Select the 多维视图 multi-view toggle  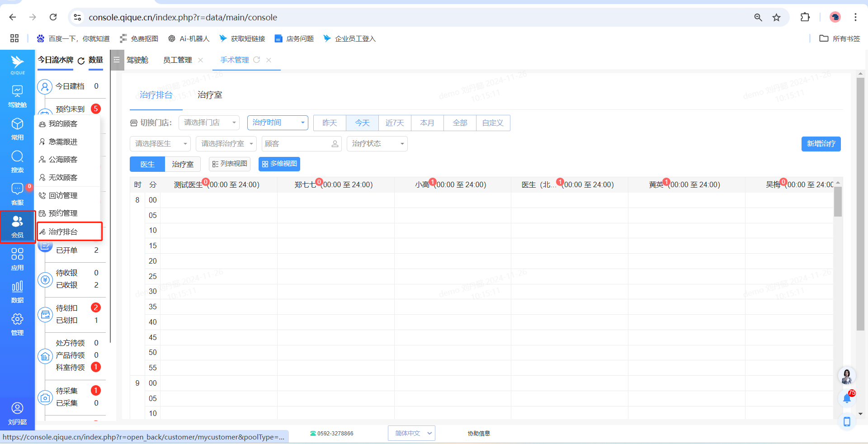click(279, 164)
